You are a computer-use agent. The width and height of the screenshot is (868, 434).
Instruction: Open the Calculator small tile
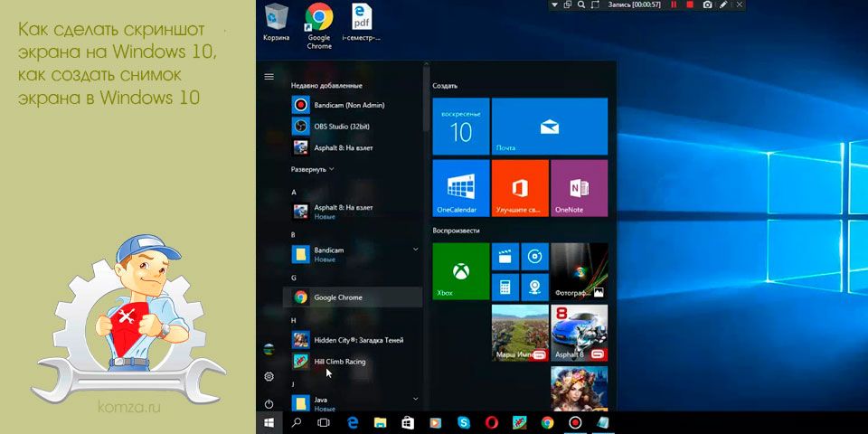(505, 287)
